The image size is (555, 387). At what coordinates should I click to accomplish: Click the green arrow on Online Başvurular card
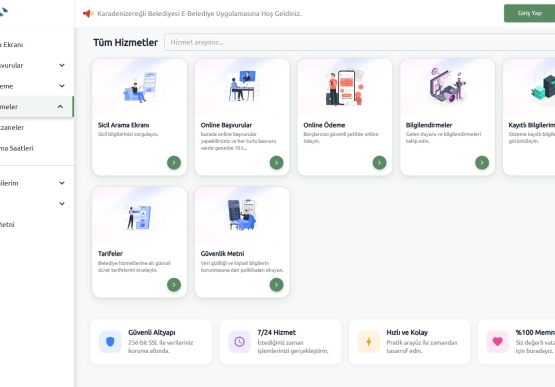pyautogui.click(x=276, y=163)
